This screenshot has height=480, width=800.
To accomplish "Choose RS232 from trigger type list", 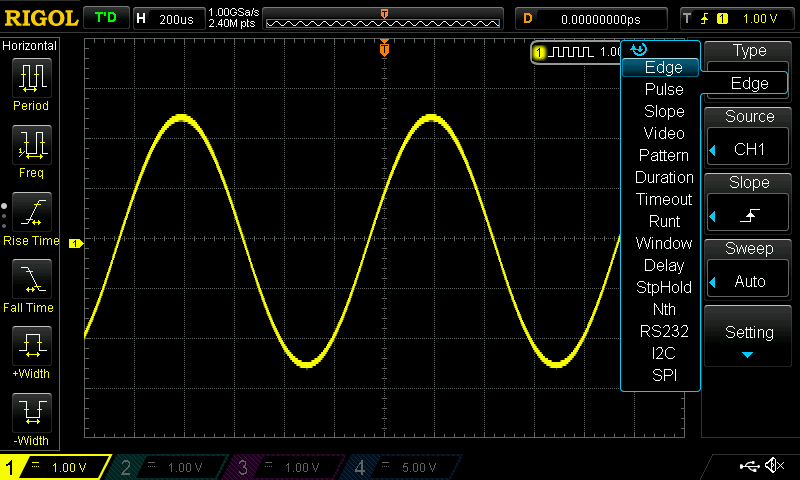I will (x=664, y=332).
